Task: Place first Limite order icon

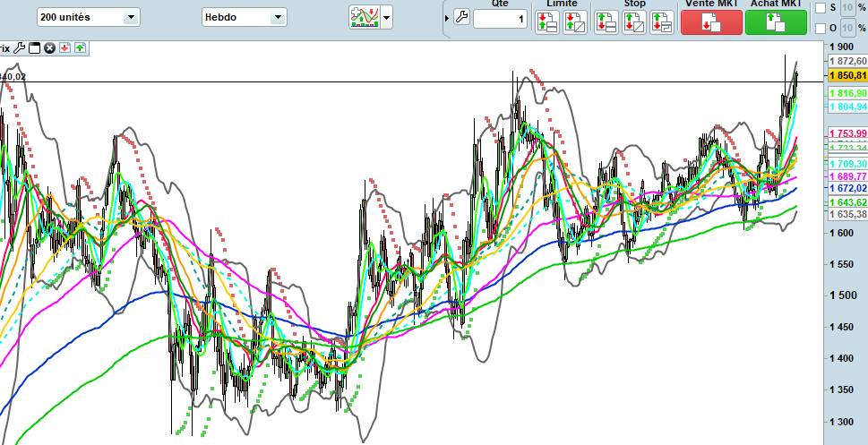Action: 547,22
